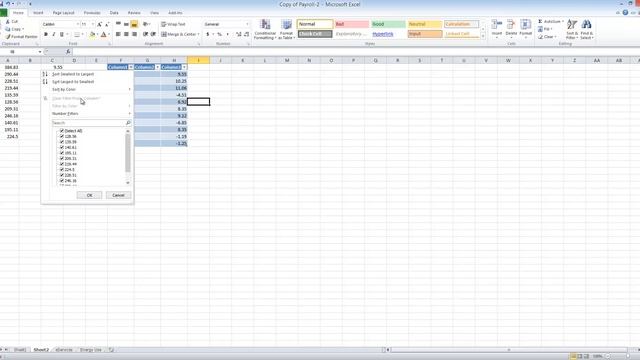Screen dimensions: 640x360
Task: Uncheck the 195.11 filter value
Action: (x=62, y=153)
